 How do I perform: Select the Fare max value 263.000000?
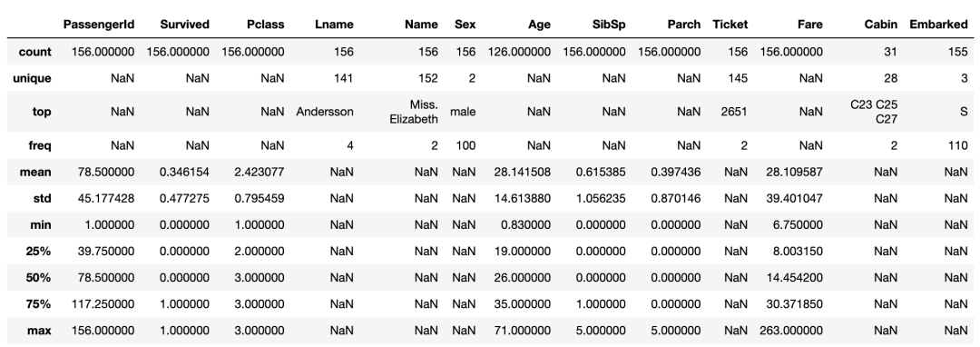click(x=791, y=330)
